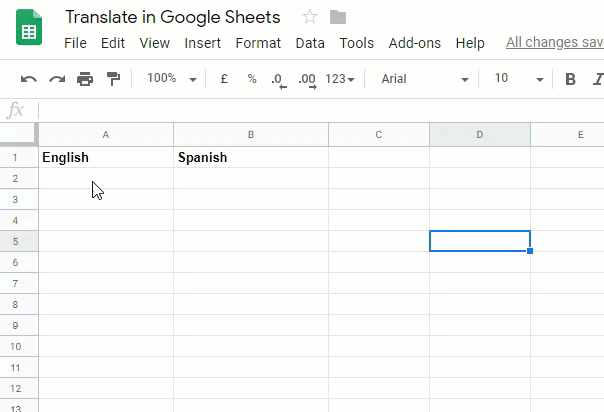
Task: Open the Add-ons menu
Action: (415, 43)
